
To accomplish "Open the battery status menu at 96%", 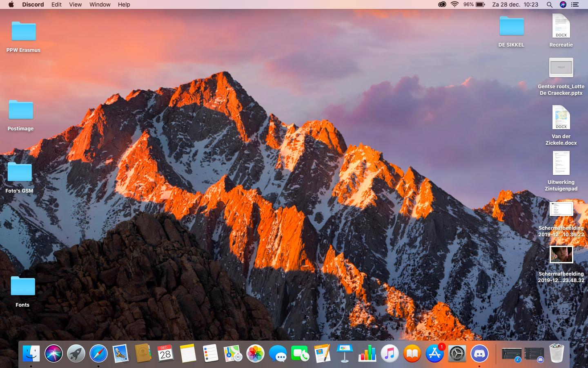I will coord(474,4).
